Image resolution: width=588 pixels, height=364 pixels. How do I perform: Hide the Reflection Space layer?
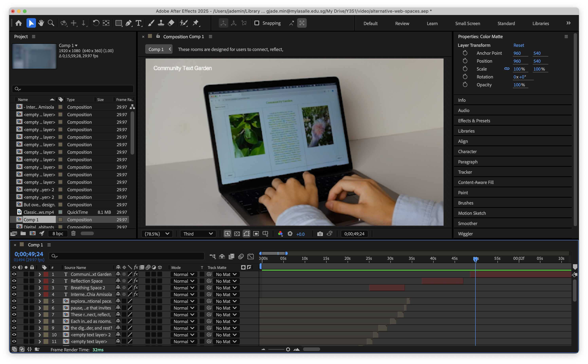coord(14,281)
